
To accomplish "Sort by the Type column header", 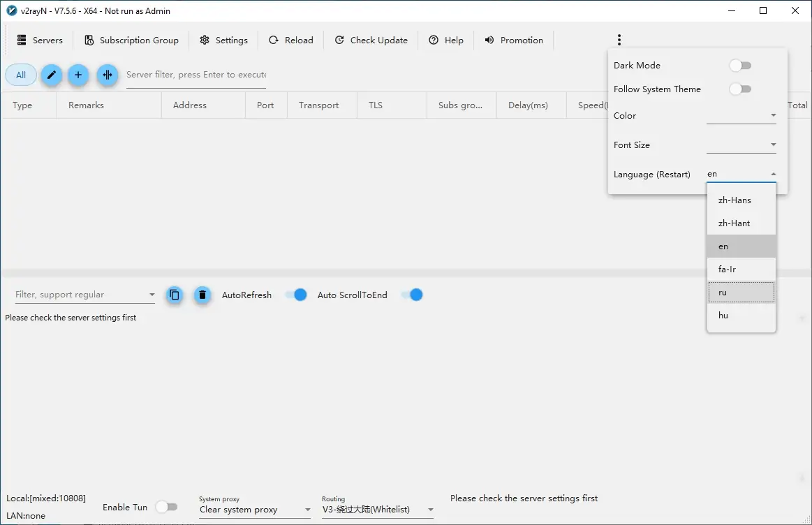I will (x=29, y=105).
